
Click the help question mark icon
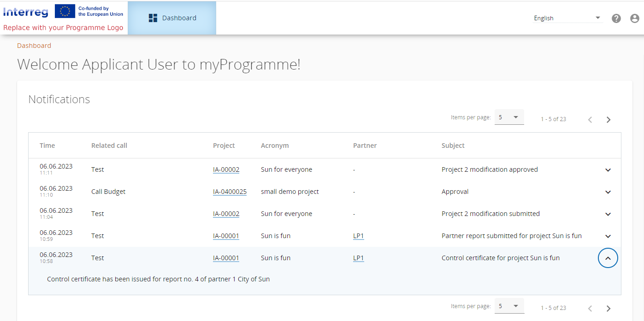click(616, 18)
